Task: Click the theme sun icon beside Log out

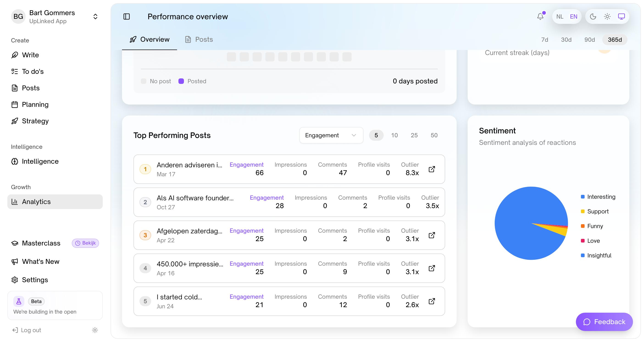Action: (x=95, y=330)
